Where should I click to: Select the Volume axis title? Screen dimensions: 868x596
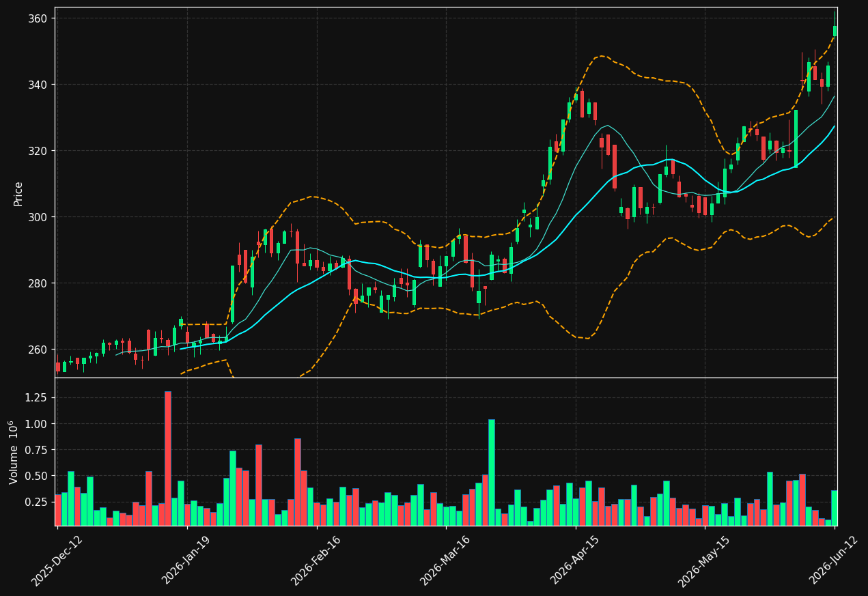pyautogui.click(x=14, y=452)
